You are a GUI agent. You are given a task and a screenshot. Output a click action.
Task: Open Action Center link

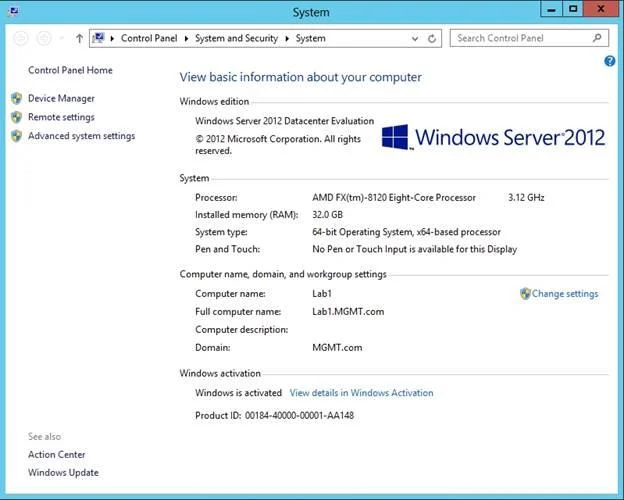[57, 454]
